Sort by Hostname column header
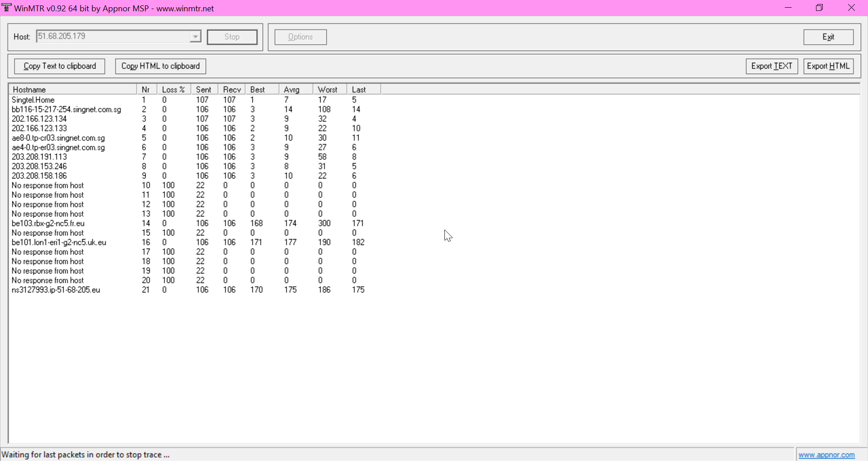This screenshot has width=868, height=461. tap(72, 89)
